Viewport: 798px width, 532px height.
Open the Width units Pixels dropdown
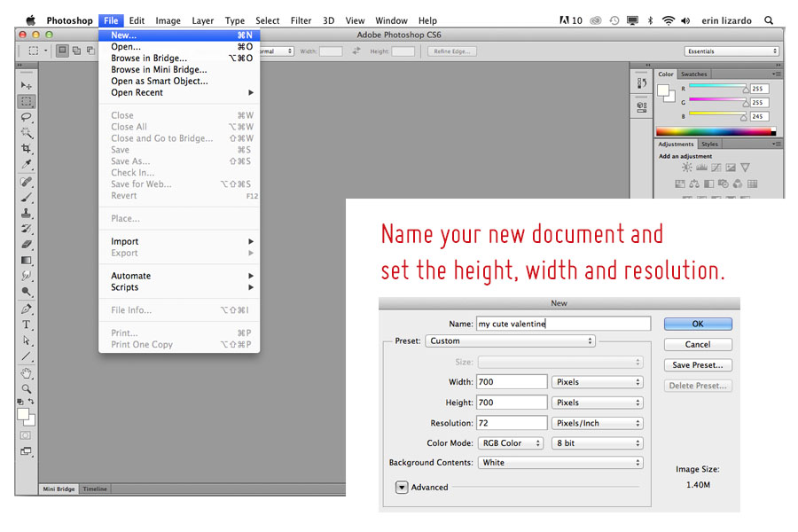point(597,382)
